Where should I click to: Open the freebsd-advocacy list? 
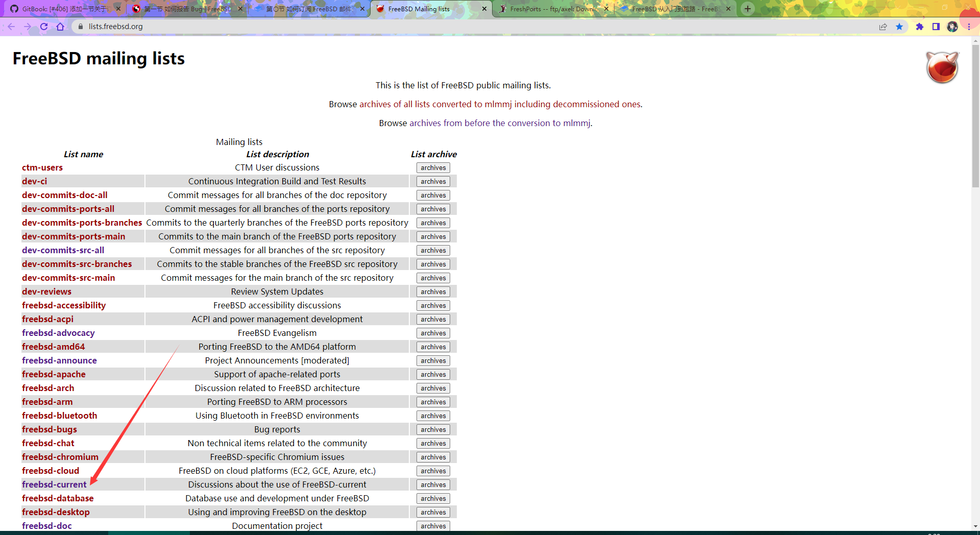58,333
